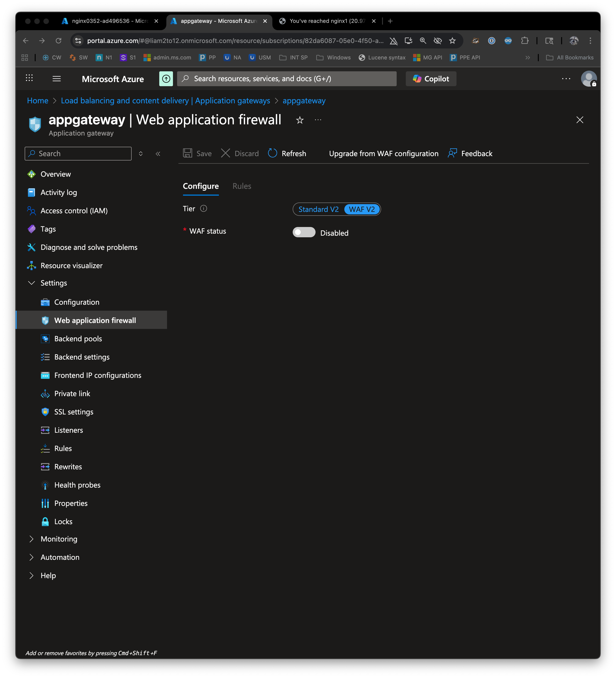Switch to the Rules tab
This screenshot has height=678, width=616.
[242, 186]
